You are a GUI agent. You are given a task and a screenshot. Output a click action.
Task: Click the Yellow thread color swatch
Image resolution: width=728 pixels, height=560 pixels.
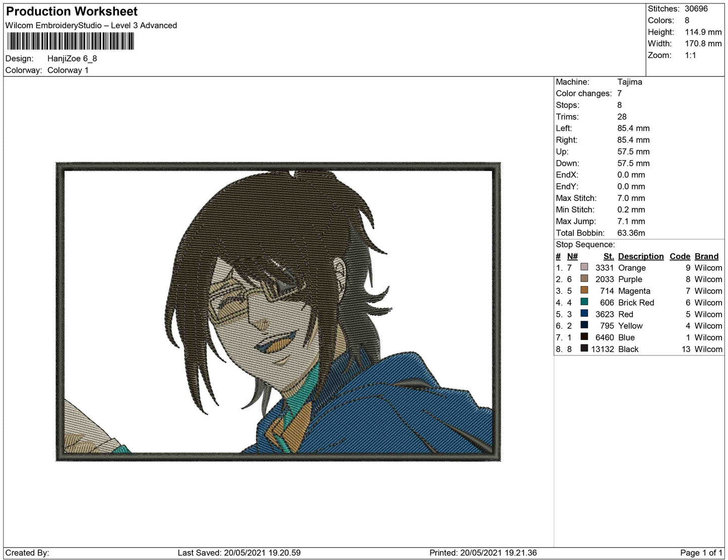pyautogui.click(x=584, y=325)
